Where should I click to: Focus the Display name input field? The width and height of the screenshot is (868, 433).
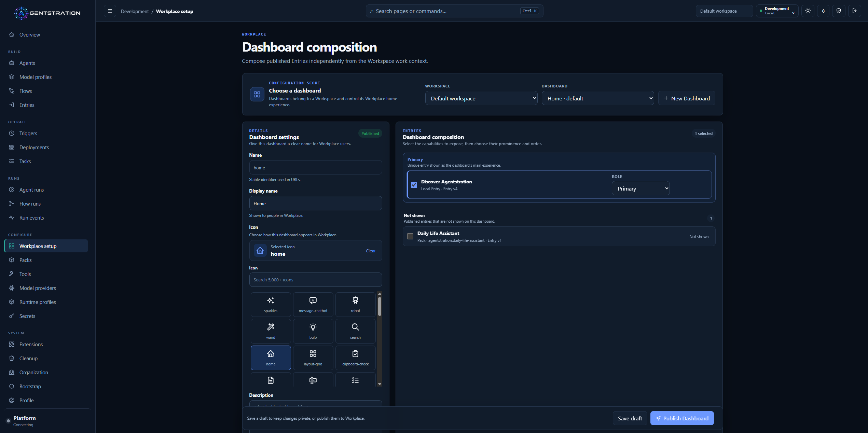pos(316,204)
